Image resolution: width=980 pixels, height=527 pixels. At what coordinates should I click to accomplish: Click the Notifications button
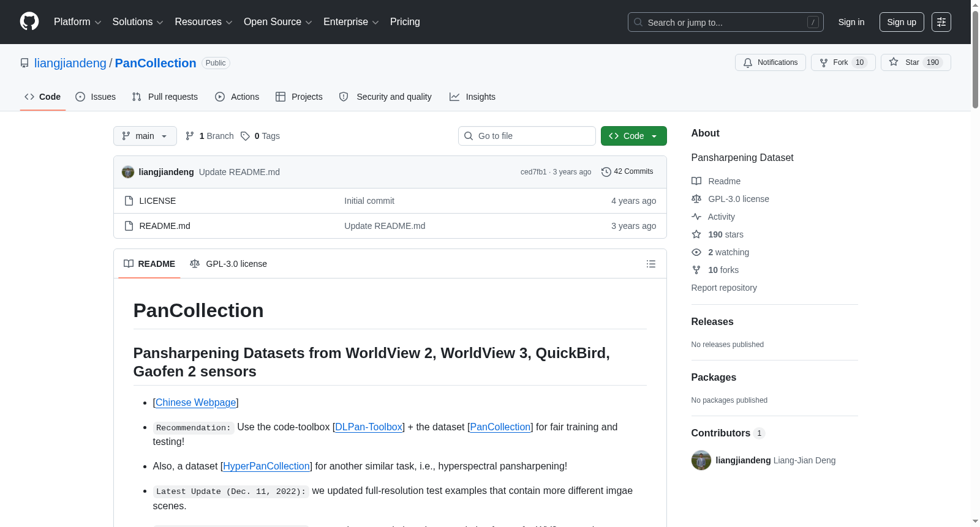(x=771, y=62)
